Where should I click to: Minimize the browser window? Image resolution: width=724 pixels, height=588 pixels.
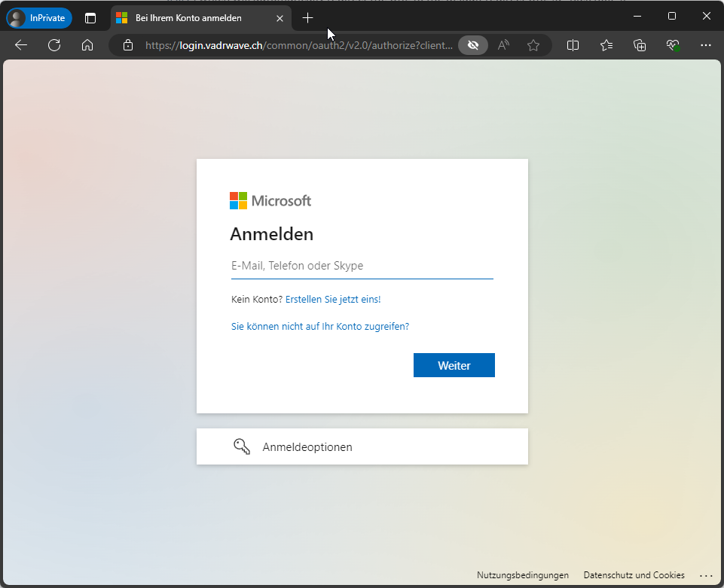tap(637, 16)
